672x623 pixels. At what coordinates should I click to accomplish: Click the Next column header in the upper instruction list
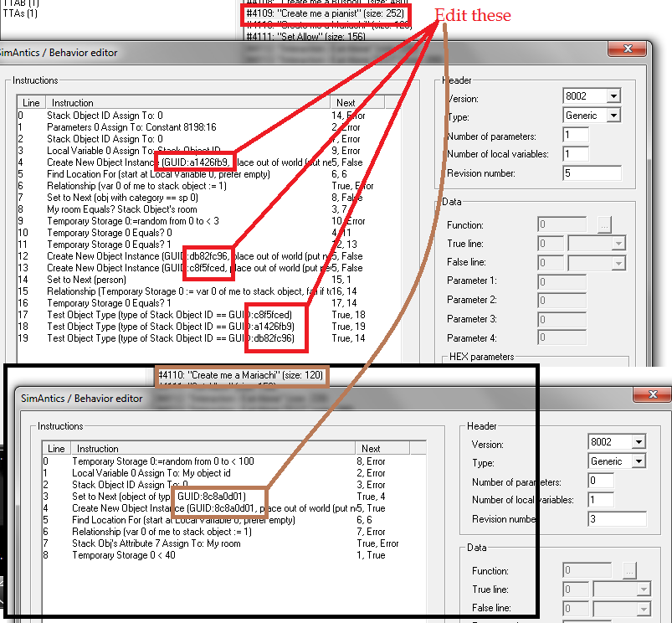[x=357, y=102]
